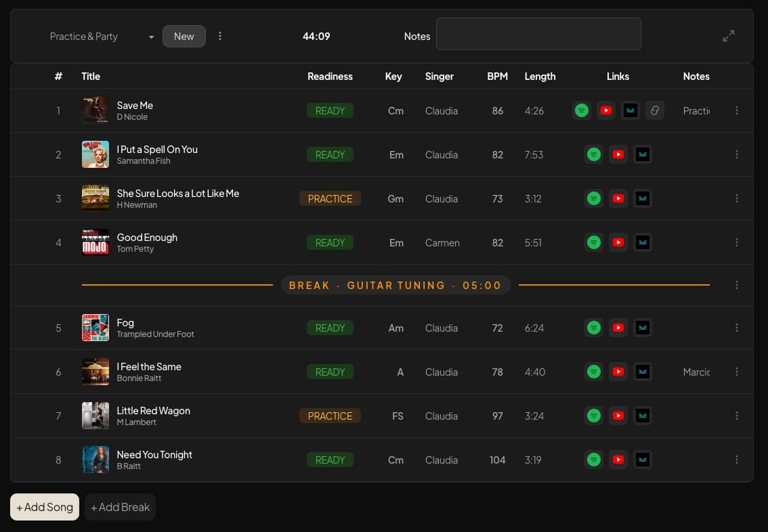Image resolution: width=768 pixels, height=532 pixels.
Task: Open options menu for Guitar Tuning break
Action: pos(737,285)
